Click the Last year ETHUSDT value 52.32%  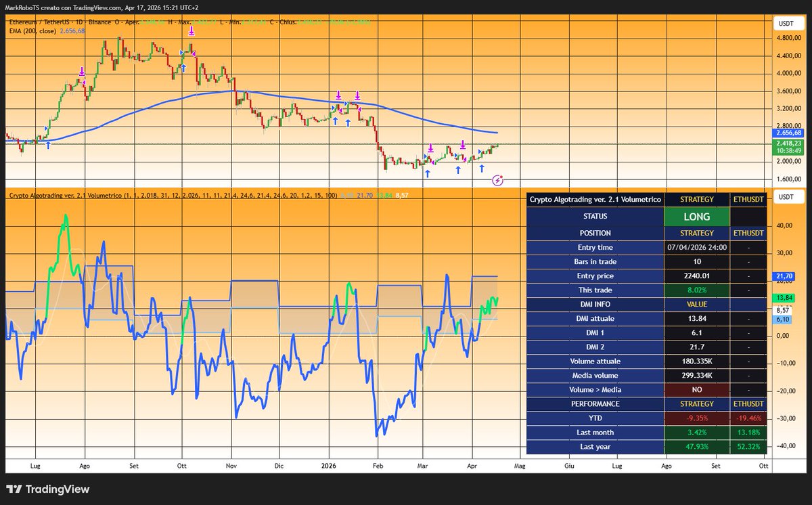click(x=749, y=447)
